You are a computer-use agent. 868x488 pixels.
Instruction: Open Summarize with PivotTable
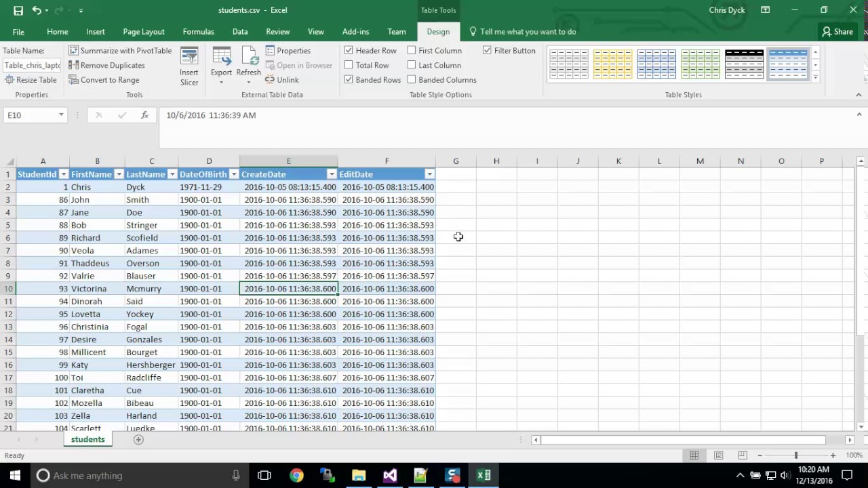pos(120,51)
